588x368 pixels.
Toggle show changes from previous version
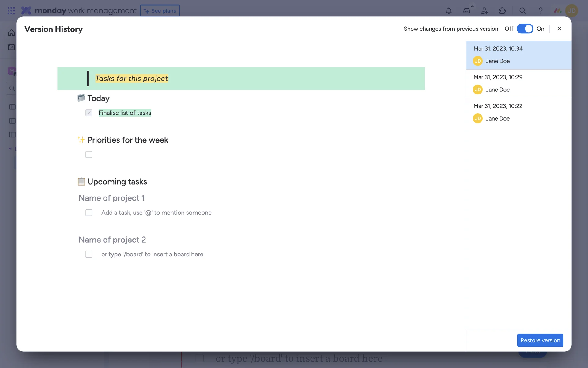click(525, 29)
